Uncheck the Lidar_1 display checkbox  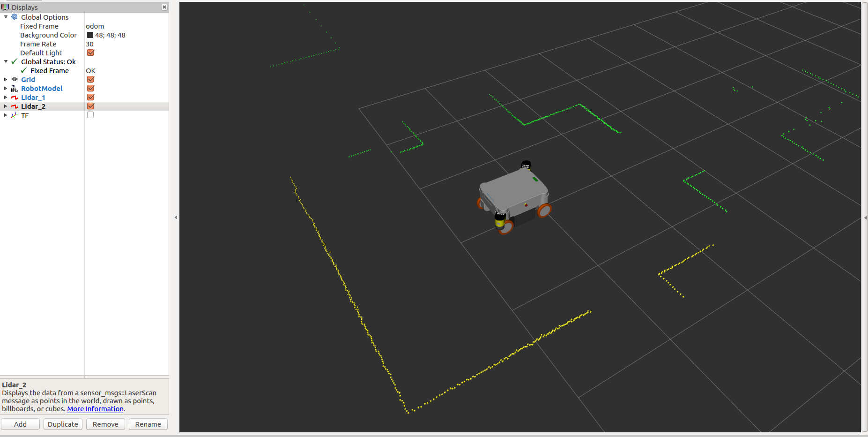(91, 97)
